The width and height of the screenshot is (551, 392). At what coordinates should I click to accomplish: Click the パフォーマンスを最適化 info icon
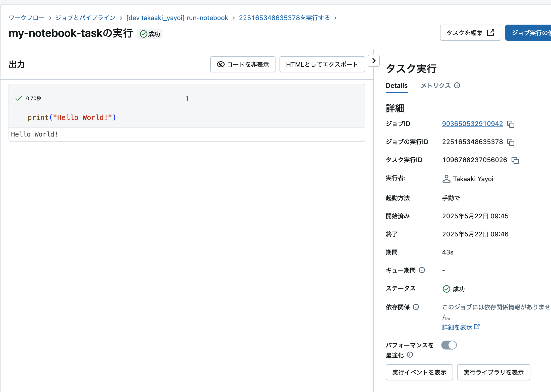(410, 355)
